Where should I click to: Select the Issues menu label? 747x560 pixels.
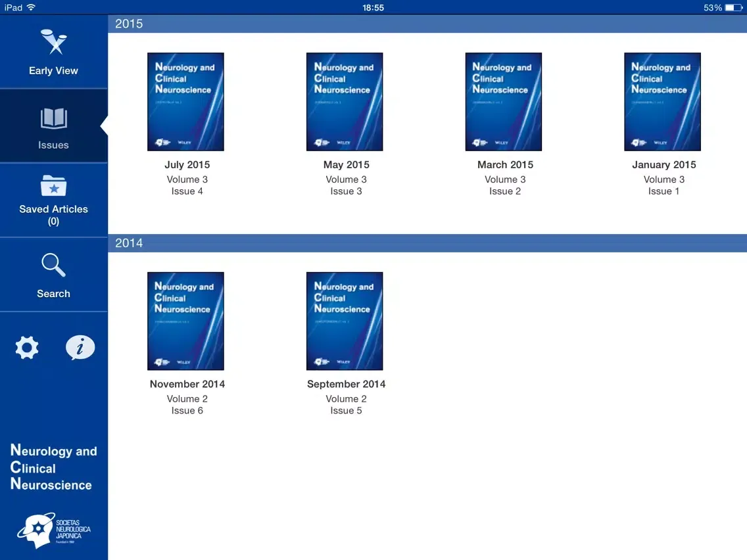pyautogui.click(x=53, y=145)
